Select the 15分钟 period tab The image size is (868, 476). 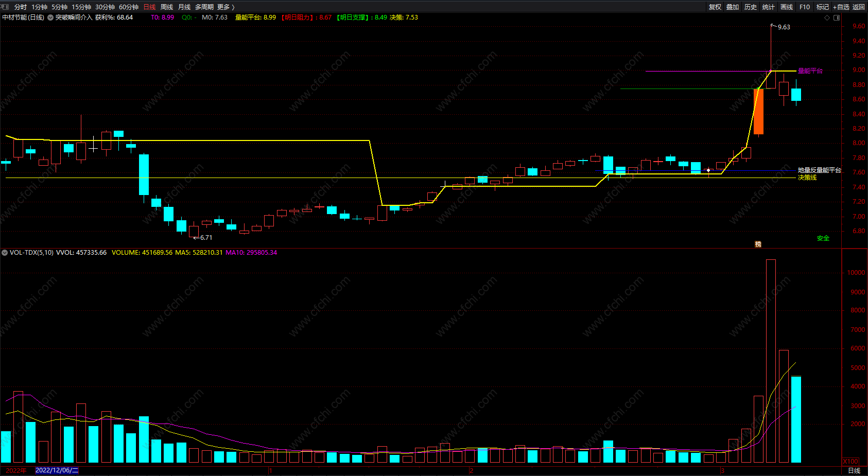point(81,7)
